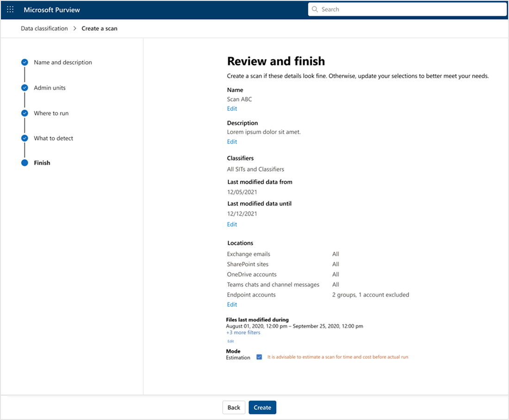Click the August 01, 2020 date range
509x420 pixels.
[x=294, y=326]
